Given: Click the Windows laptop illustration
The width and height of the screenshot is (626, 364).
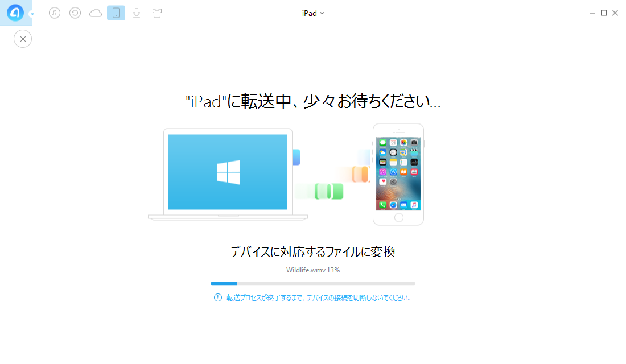Looking at the screenshot, I should point(228,174).
